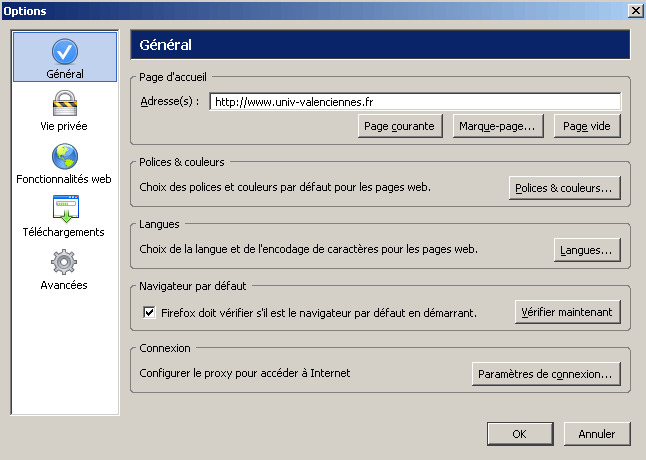Click the Adresse(s) homepage URL field
Screen dimensions: 646x460
point(415,101)
